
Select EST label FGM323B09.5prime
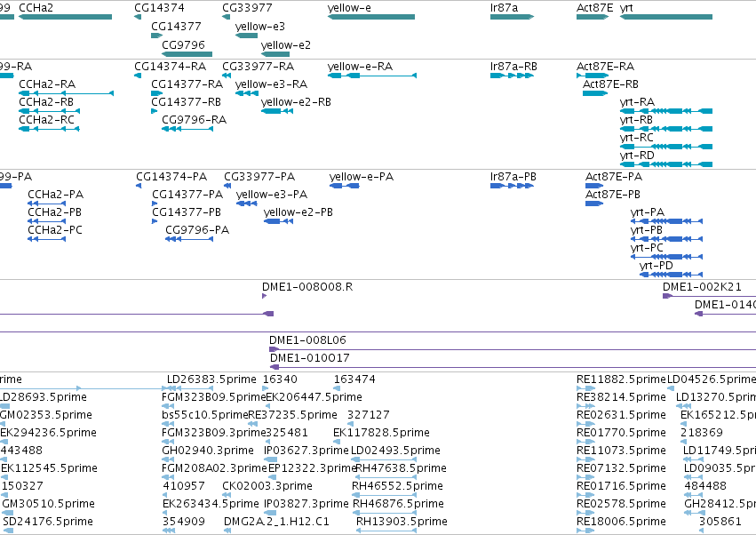pyautogui.click(x=213, y=397)
